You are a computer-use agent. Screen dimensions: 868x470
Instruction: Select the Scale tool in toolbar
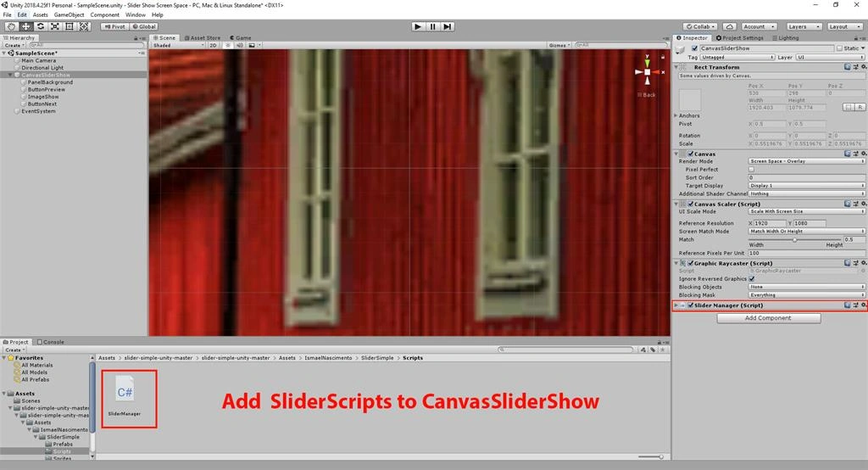pos(55,26)
